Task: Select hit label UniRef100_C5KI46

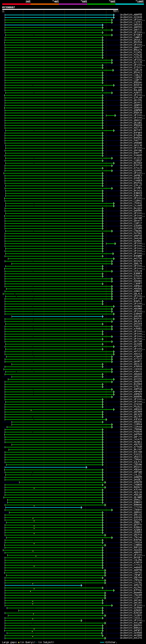Action: point(131,537)
